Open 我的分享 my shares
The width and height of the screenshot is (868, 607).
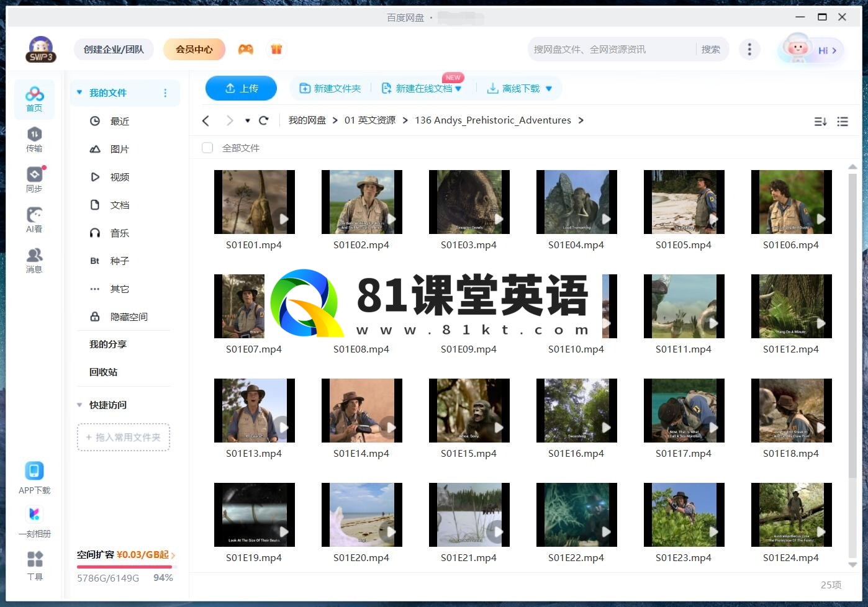[x=108, y=344]
